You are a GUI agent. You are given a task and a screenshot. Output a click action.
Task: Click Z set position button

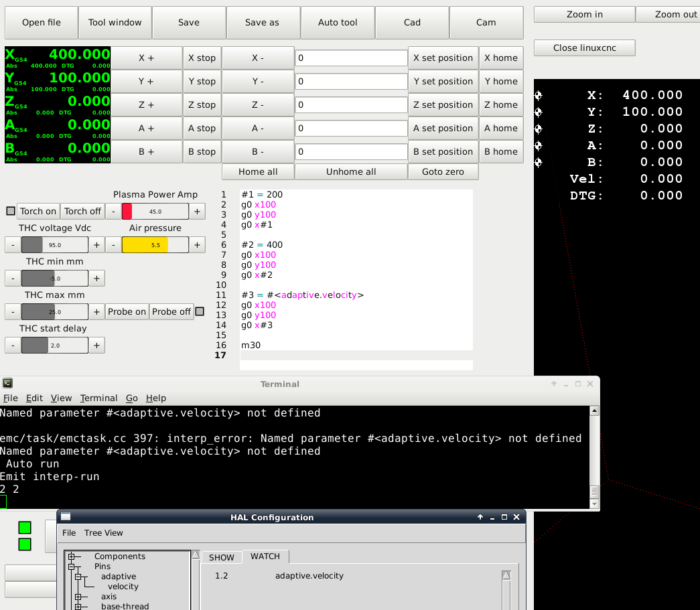(x=443, y=105)
